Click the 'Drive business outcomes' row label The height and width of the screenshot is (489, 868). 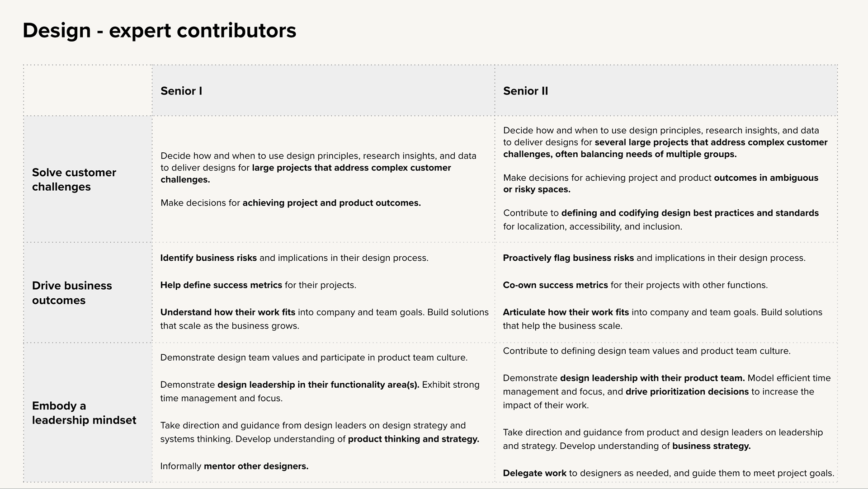72,293
